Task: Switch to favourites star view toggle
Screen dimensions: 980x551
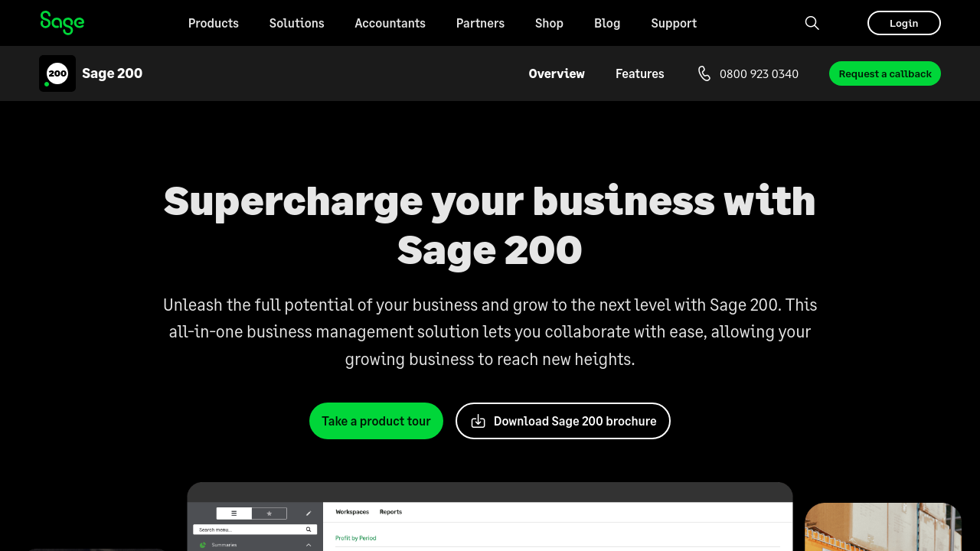Action: [269, 514]
